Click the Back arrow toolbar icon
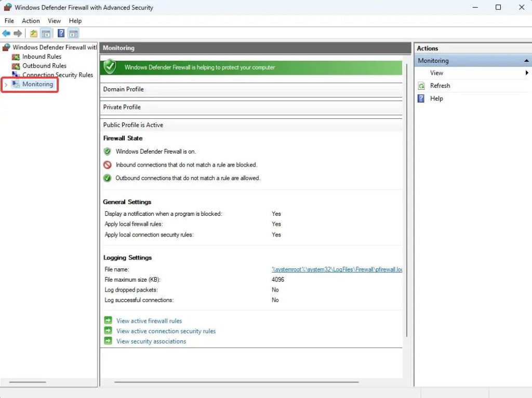532x398 pixels. pyautogui.click(x=6, y=33)
